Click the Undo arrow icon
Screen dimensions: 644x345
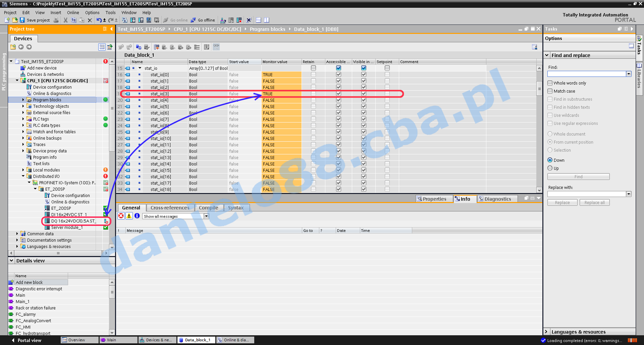pyautogui.click(x=99, y=20)
